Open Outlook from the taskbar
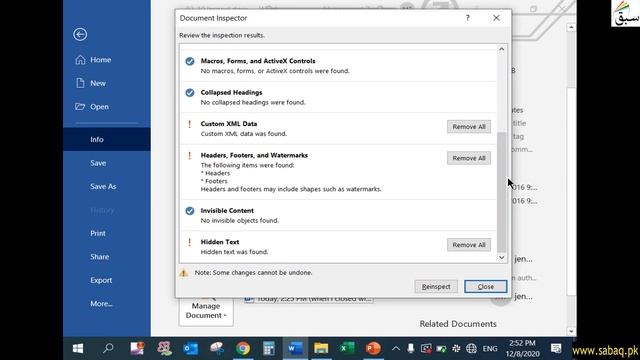This screenshot has width=640, height=360. [x=191, y=349]
